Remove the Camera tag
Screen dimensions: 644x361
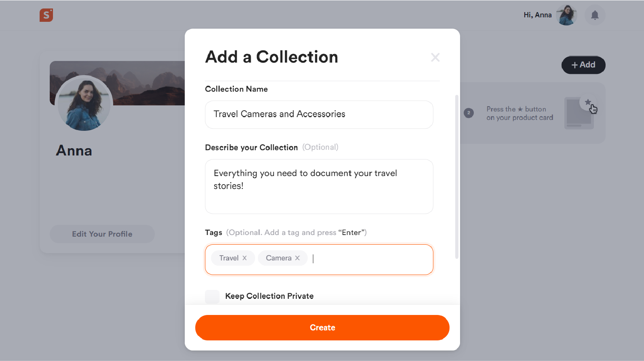(298, 258)
